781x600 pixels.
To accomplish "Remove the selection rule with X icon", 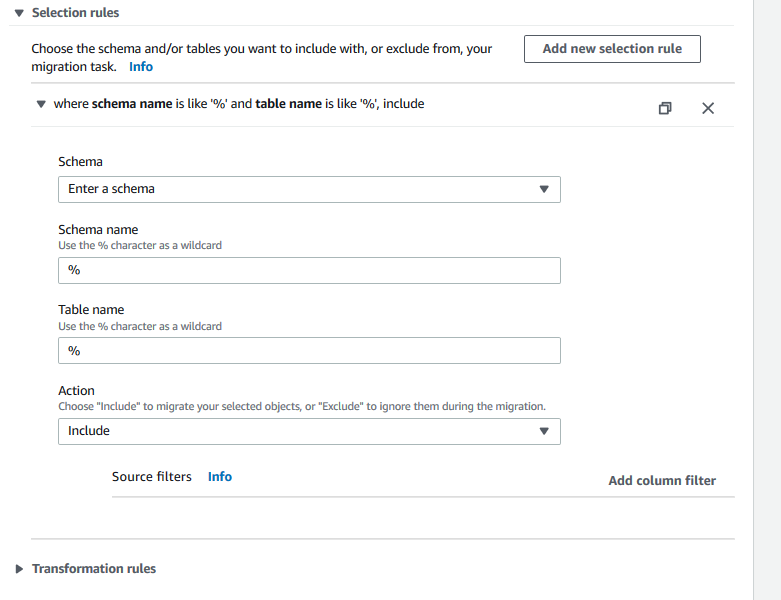I will pos(708,108).
